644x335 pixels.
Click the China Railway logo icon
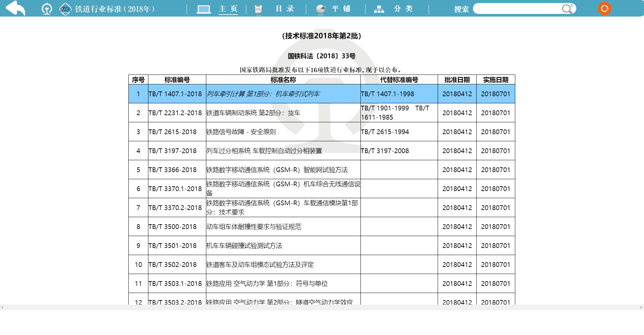point(47,9)
